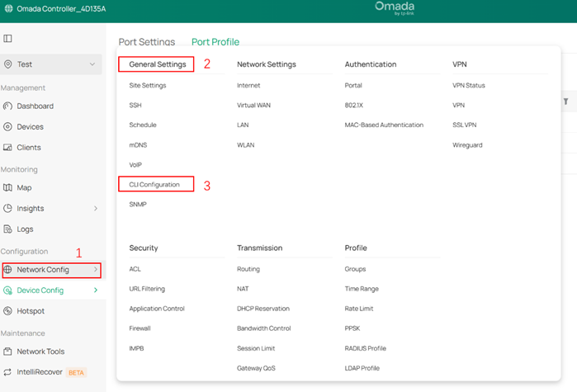The width and height of the screenshot is (577, 392).
Task: Expand the Device Config chevron
Action: click(x=95, y=290)
